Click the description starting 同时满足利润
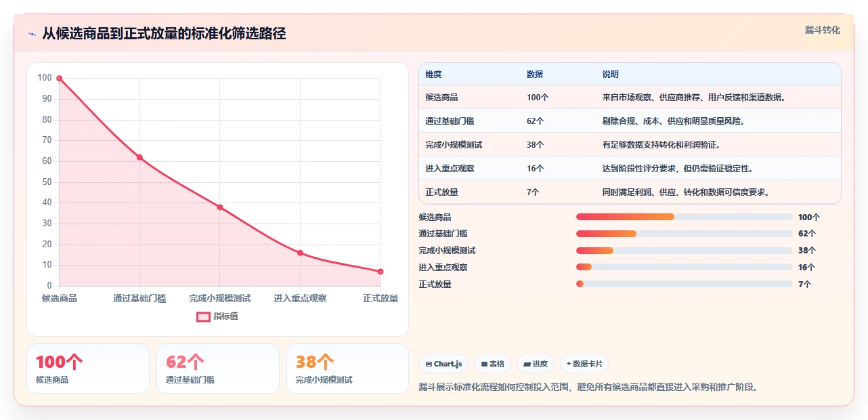 click(686, 192)
